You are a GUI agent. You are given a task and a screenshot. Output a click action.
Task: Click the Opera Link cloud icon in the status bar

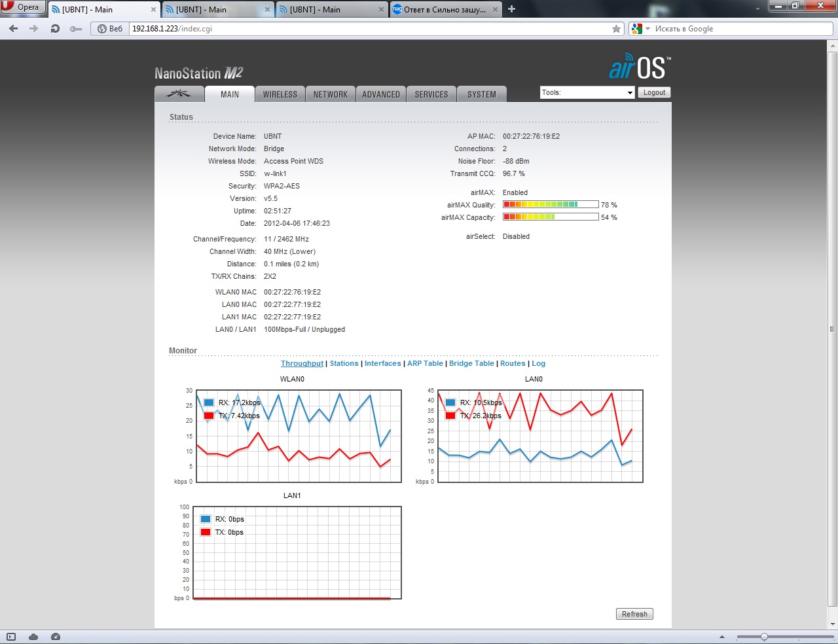(x=33, y=637)
